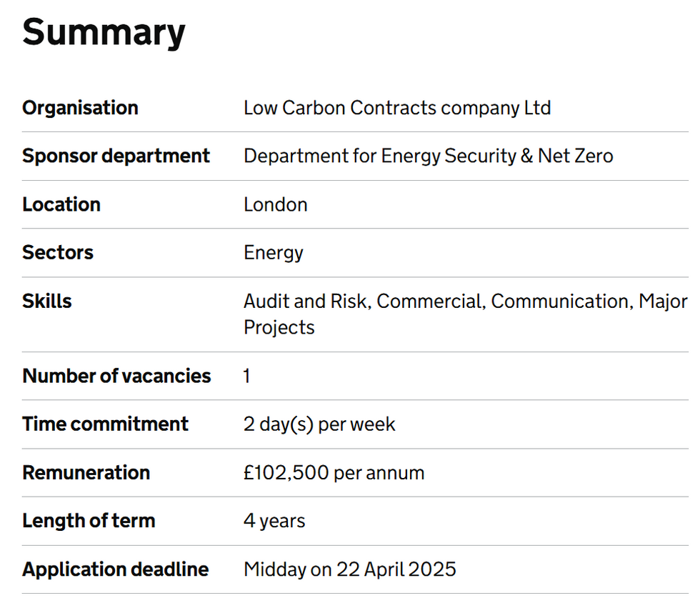The image size is (700, 603).
Task: Select the Location label
Action: click(61, 204)
